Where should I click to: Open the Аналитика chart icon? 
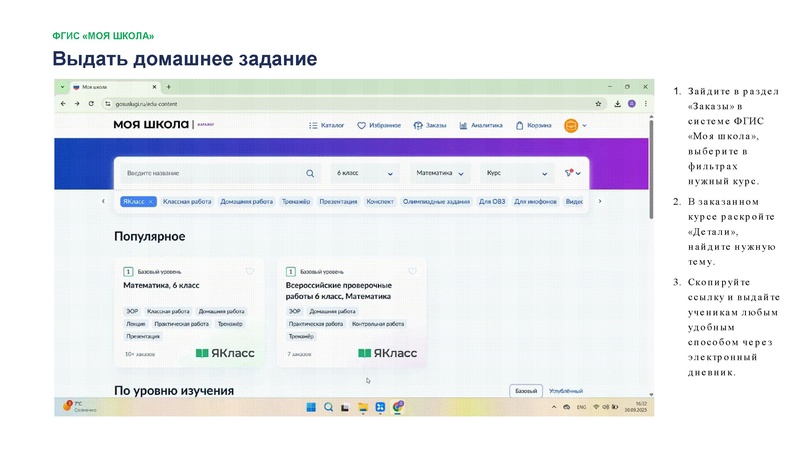click(463, 126)
